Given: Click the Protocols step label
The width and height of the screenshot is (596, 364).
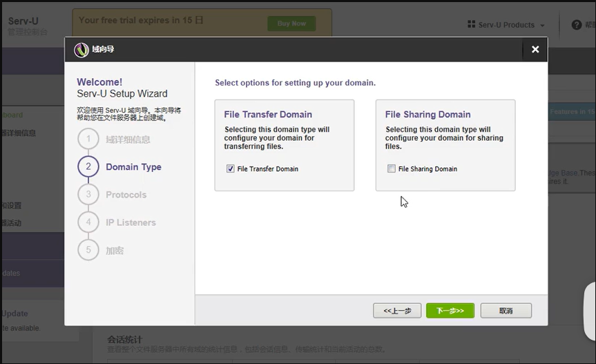Looking at the screenshot, I should pyautogui.click(x=126, y=195).
